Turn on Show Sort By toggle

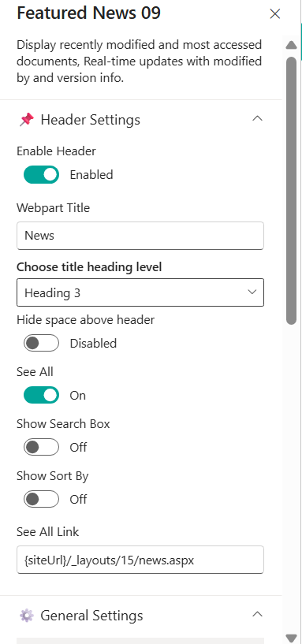click(x=41, y=499)
